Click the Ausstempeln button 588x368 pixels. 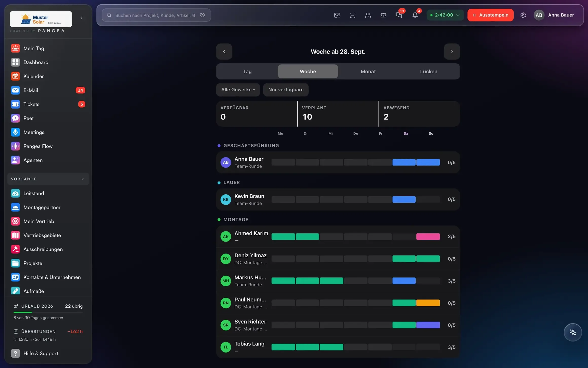(490, 15)
